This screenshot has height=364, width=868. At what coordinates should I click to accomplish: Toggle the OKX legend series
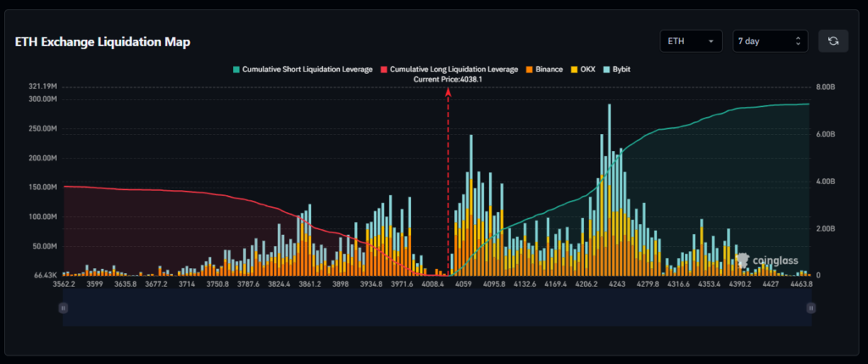pos(582,70)
